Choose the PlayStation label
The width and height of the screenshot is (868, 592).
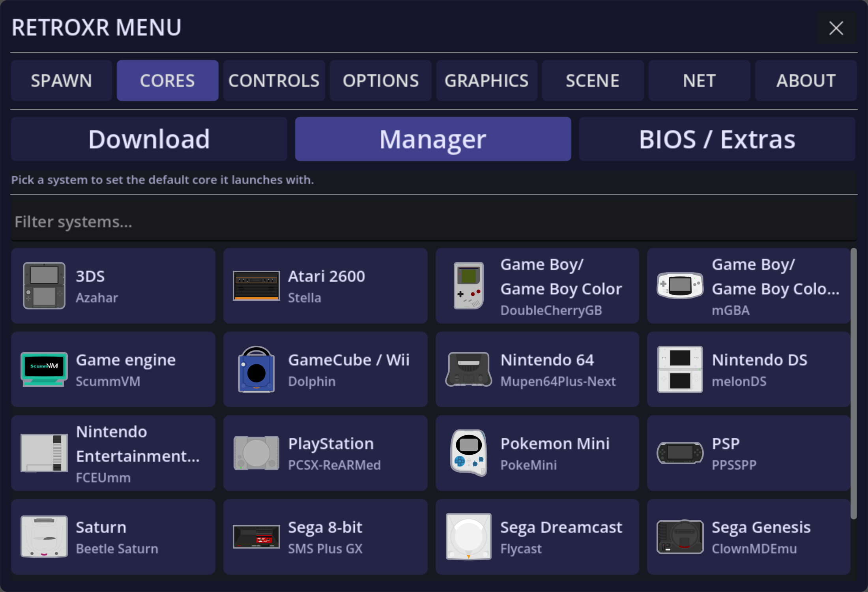[x=331, y=444]
